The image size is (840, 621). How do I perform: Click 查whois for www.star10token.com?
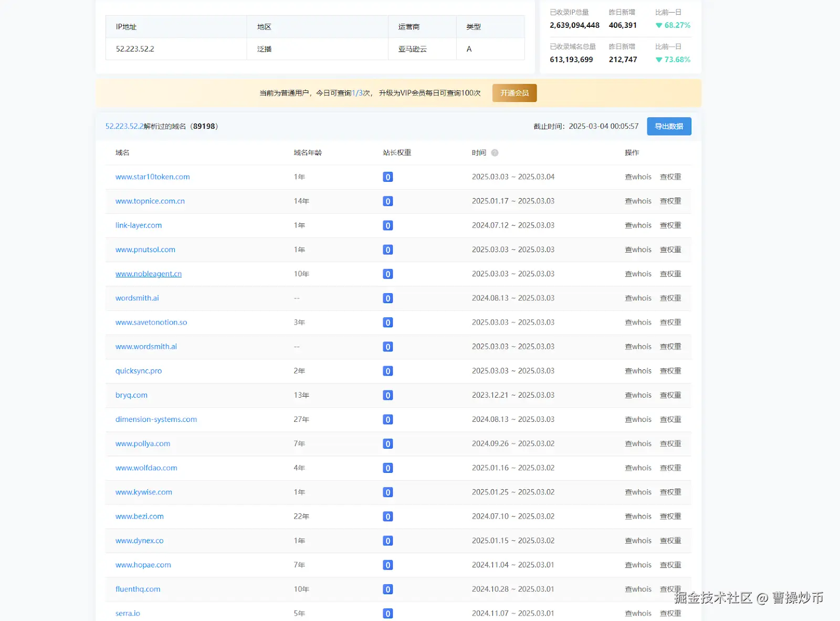tap(638, 177)
